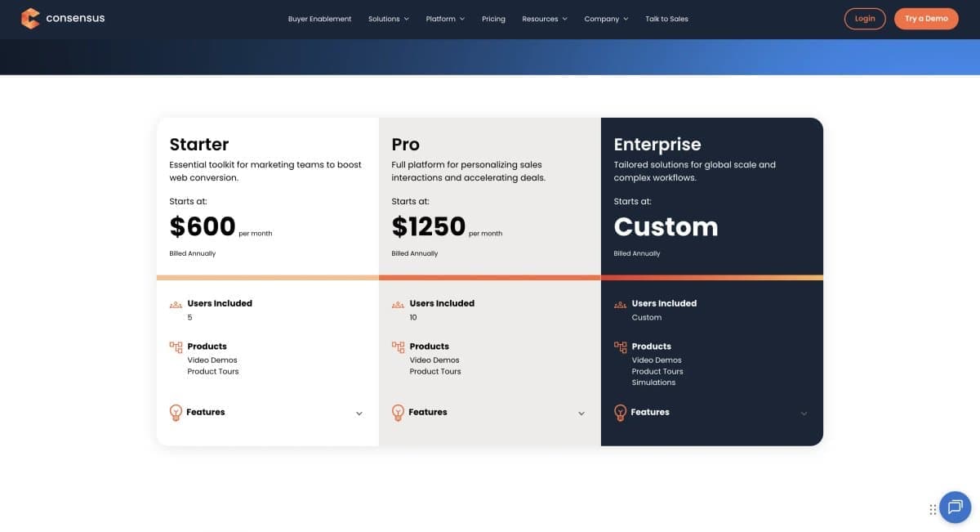Click the Starter plan heading
Screen dimensions: 980x532
[x=199, y=145]
